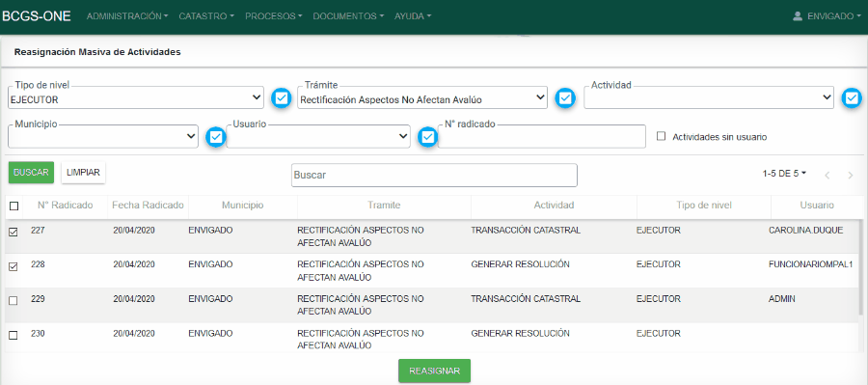Expand the Actividad dropdown

tap(709, 98)
